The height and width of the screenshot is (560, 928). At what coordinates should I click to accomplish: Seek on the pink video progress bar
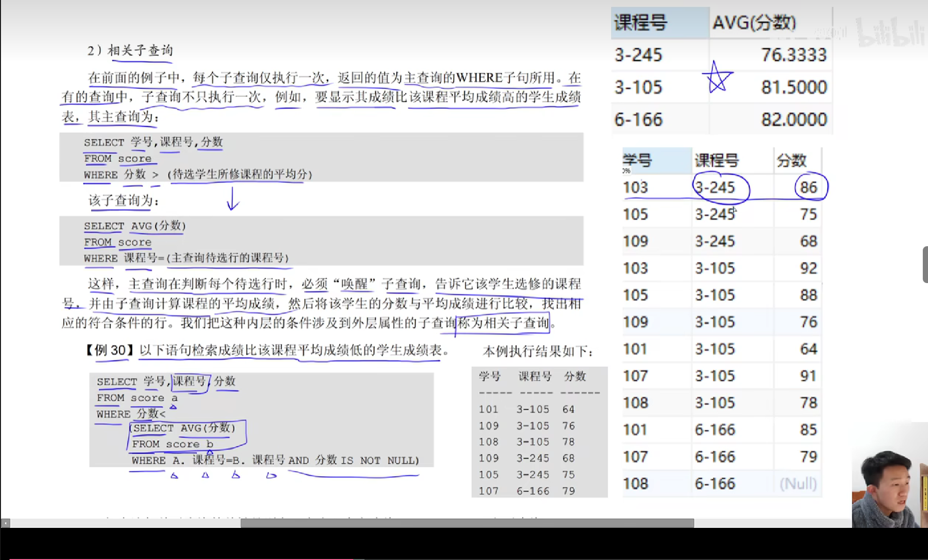point(180,559)
